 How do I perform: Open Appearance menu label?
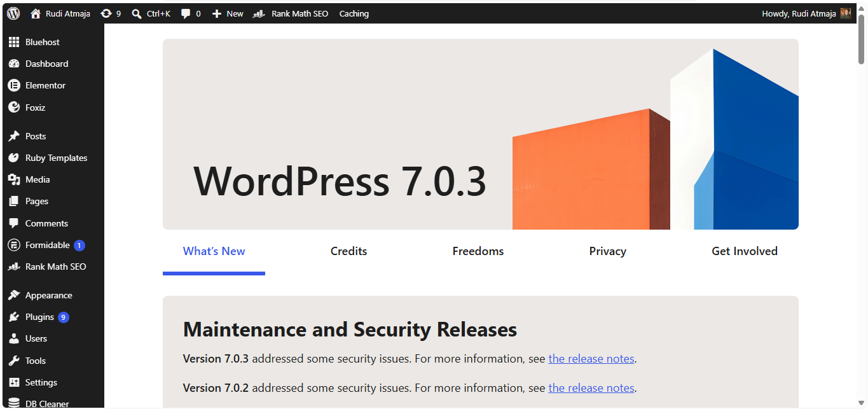click(x=49, y=295)
